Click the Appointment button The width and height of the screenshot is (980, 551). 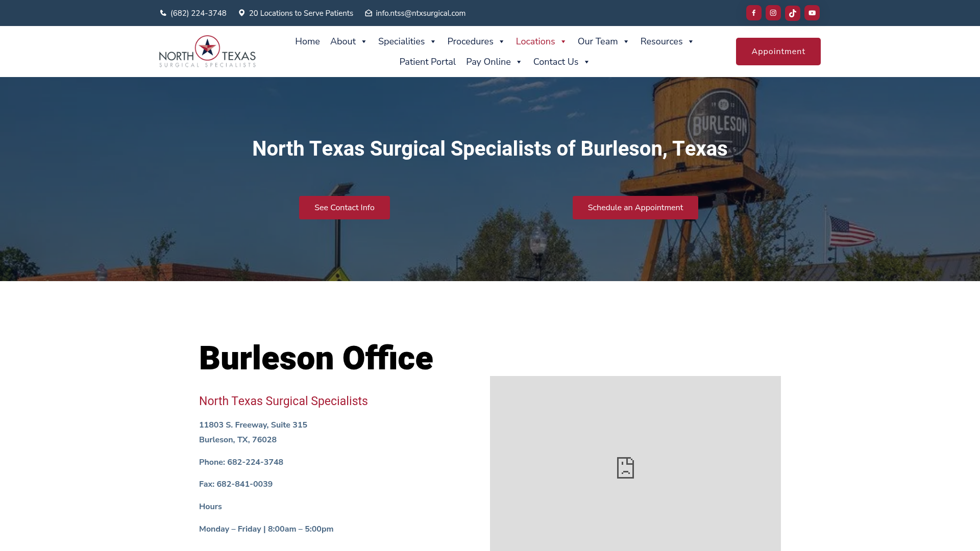[x=778, y=51]
